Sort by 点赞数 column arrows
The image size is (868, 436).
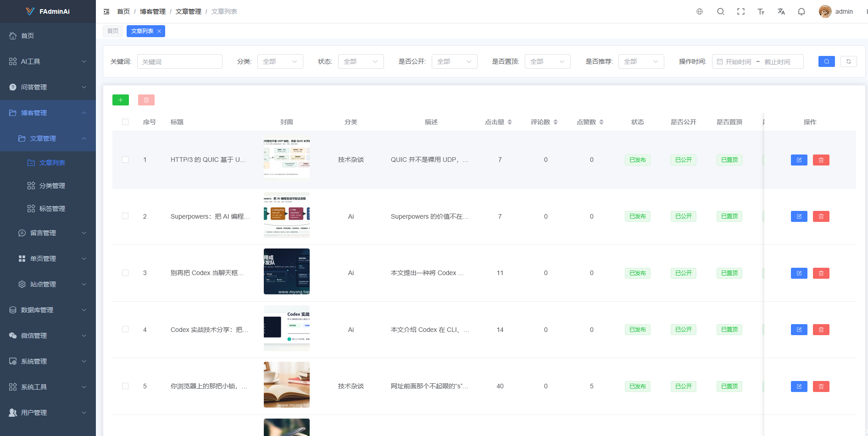[x=601, y=122]
